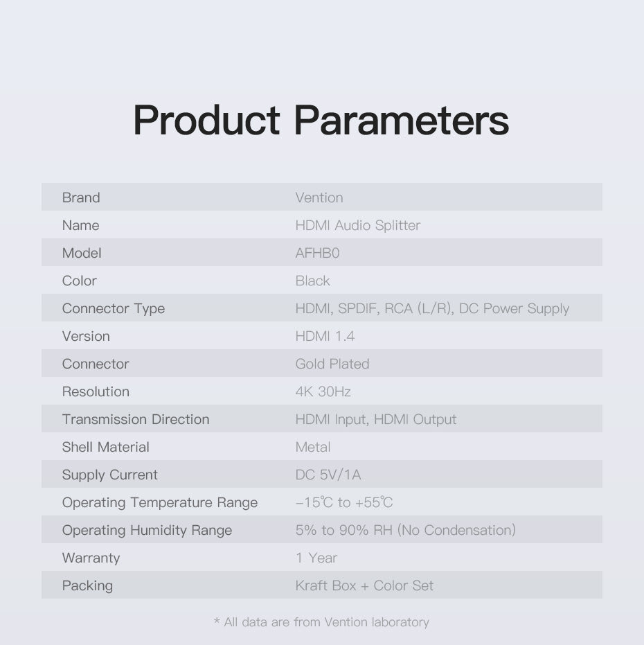This screenshot has height=645, width=644.
Task: Select the 4K 30Hz resolution value
Action: coord(323,391)
